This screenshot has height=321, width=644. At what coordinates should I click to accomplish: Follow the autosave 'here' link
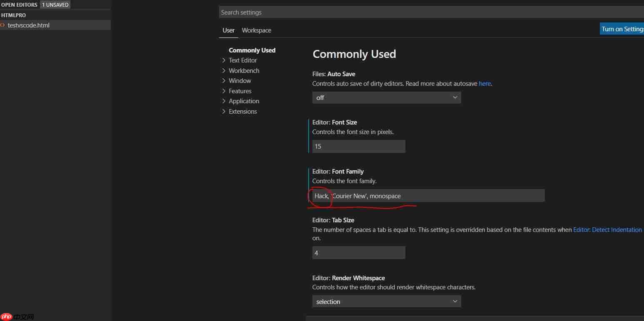coord(485,84)
